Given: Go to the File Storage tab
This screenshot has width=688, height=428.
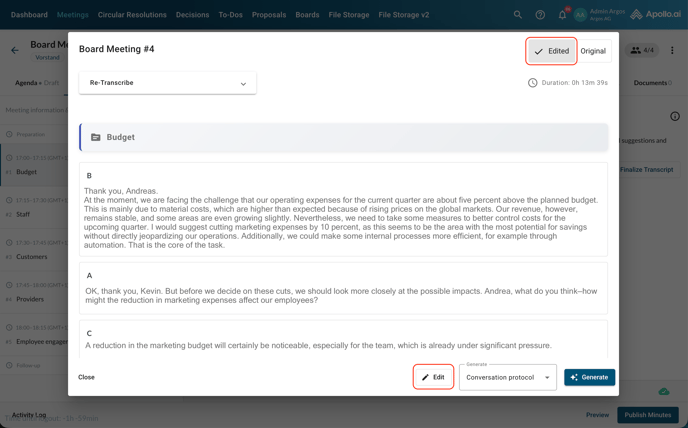Looking at the screenshot, I should 349,15.
